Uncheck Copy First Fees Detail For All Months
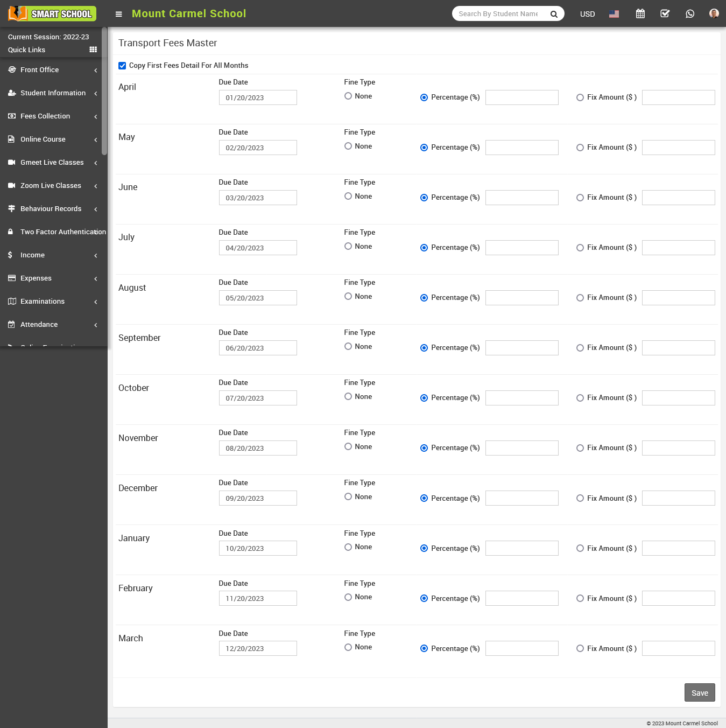This screenshot has width=726, height=728. click(122, 66)
